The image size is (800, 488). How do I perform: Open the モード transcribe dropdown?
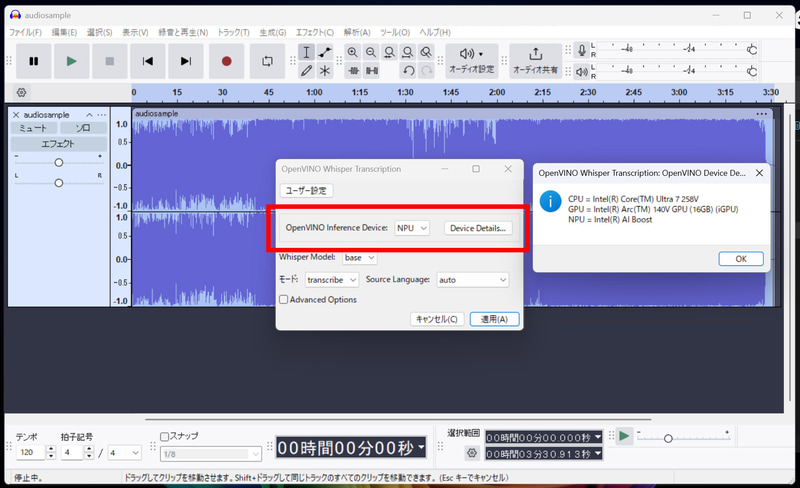(332, 280)
